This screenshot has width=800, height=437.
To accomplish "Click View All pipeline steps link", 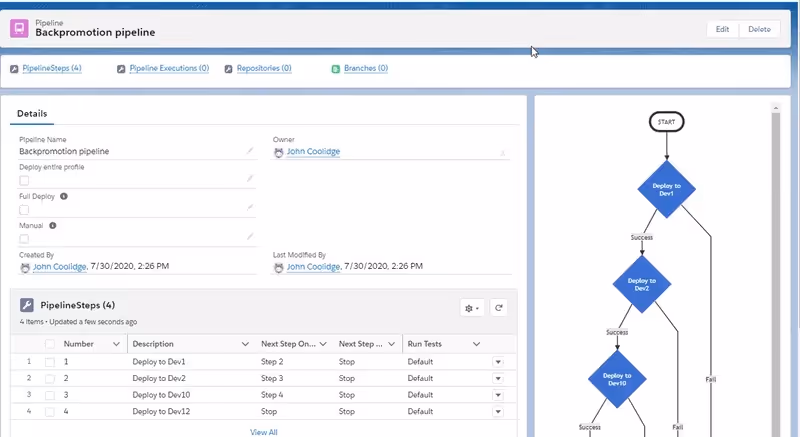I will tap(264, 432).
